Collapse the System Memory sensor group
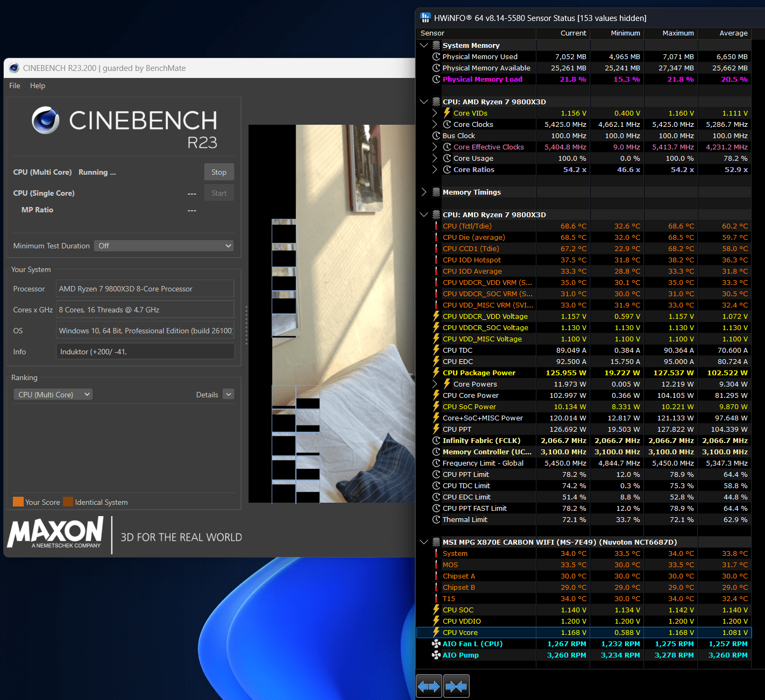The image size is (765, 700). coord(424,45)
